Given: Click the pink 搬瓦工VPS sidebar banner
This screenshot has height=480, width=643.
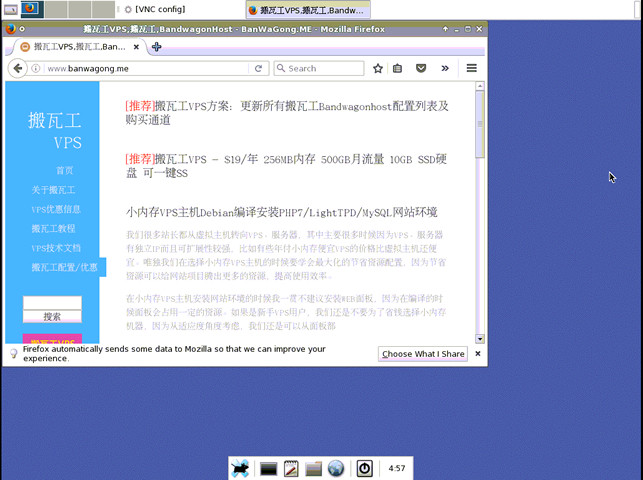Looking at the screenshot, I should pyautogui.click(x=52, y=339).
